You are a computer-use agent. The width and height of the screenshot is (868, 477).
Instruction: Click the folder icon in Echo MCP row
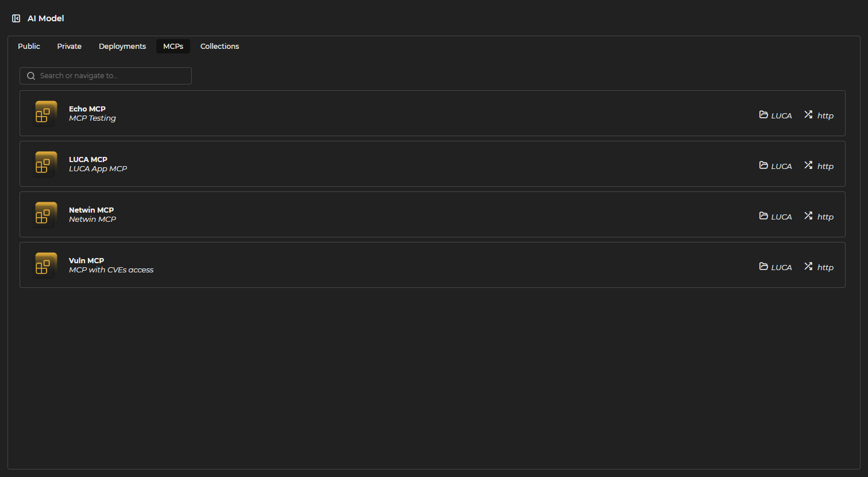[x=763, y=115]
